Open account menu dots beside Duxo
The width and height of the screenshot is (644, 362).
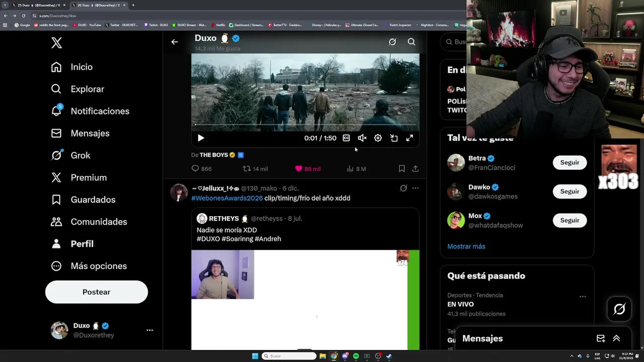(x=149, y=330)
